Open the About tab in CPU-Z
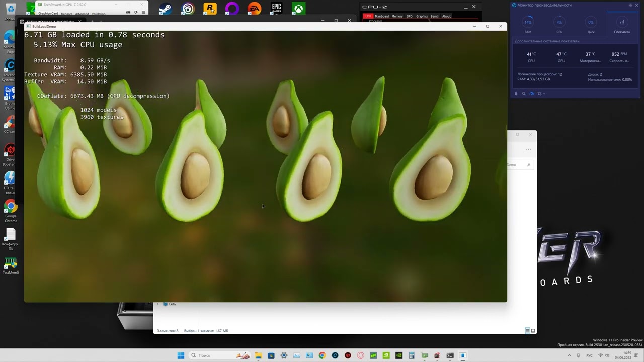 click(x=446, y=16)
